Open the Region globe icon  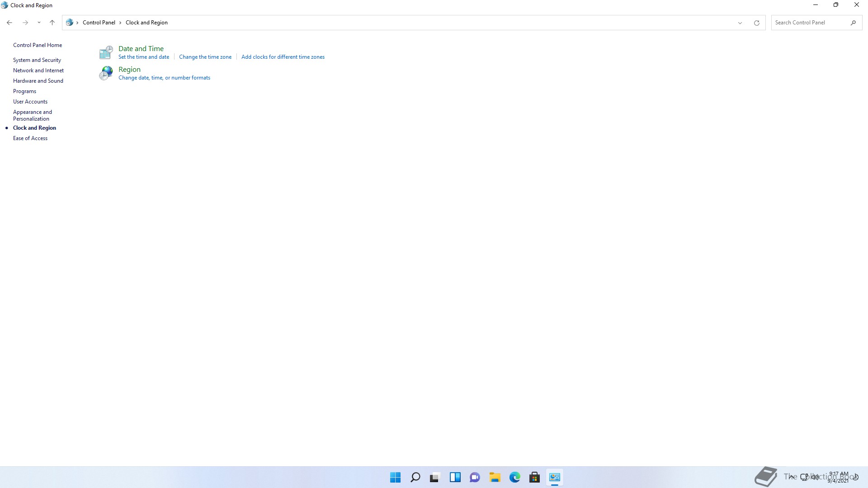tap(106, 73)
